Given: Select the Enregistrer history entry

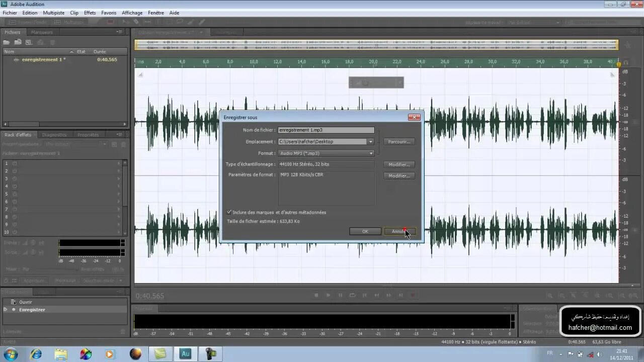Looking at the screenshot, I should point(64,310).
